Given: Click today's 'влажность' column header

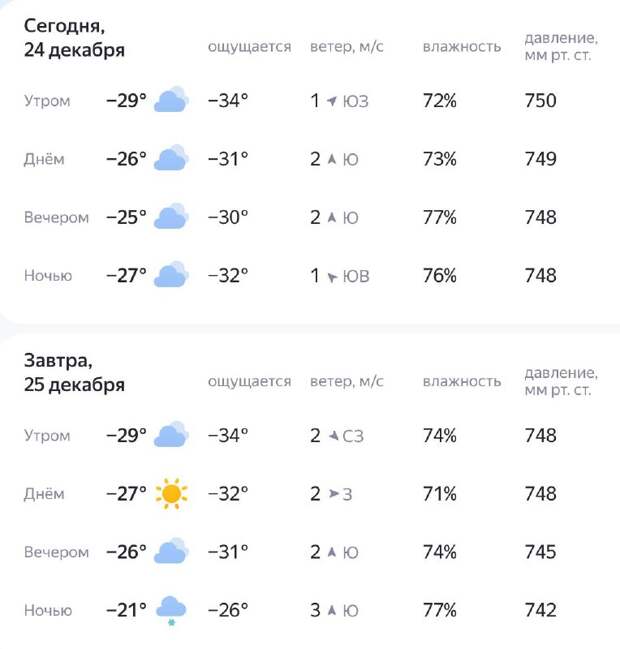Looking at the screenshot, I should tap(461, 47).
